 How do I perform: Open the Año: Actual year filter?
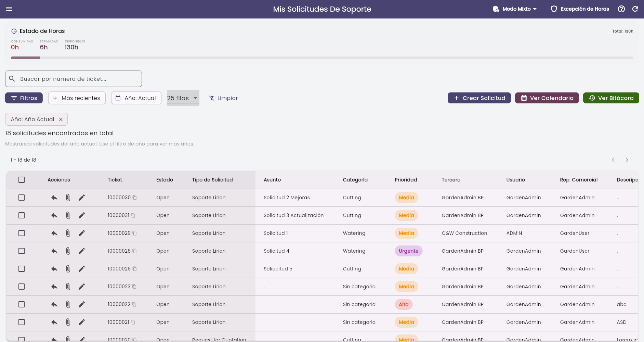pos(136,98)
